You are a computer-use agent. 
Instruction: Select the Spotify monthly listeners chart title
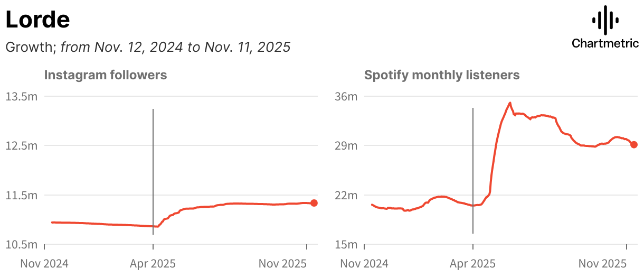click(442, 75)
